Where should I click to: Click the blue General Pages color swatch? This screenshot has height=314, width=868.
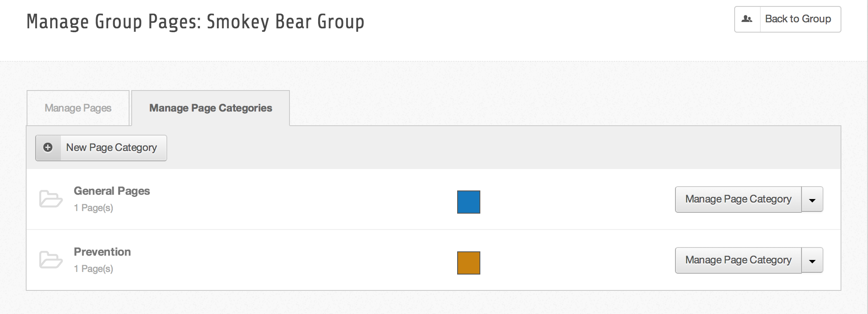pyautogui.click(x=468, y=202)
